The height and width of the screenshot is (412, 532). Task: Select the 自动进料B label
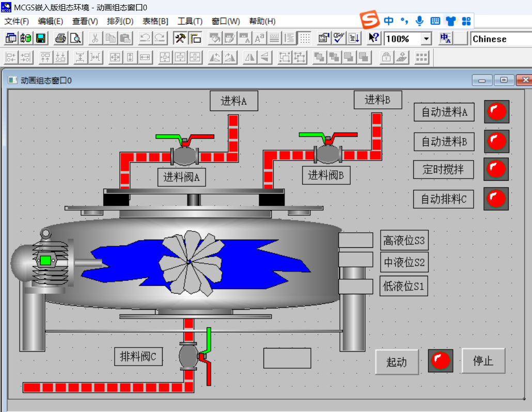click(x=444, y=141)
